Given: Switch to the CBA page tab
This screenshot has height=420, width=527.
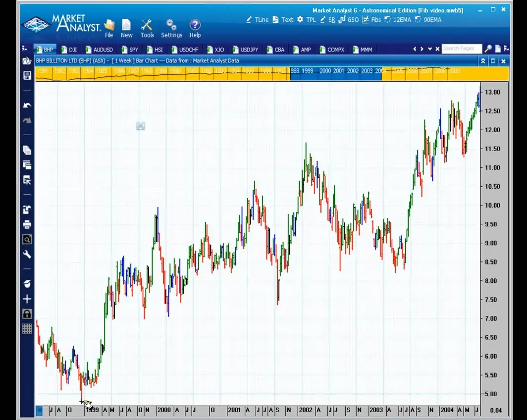Looking at the screenshot, I should (x=275, y=50).
